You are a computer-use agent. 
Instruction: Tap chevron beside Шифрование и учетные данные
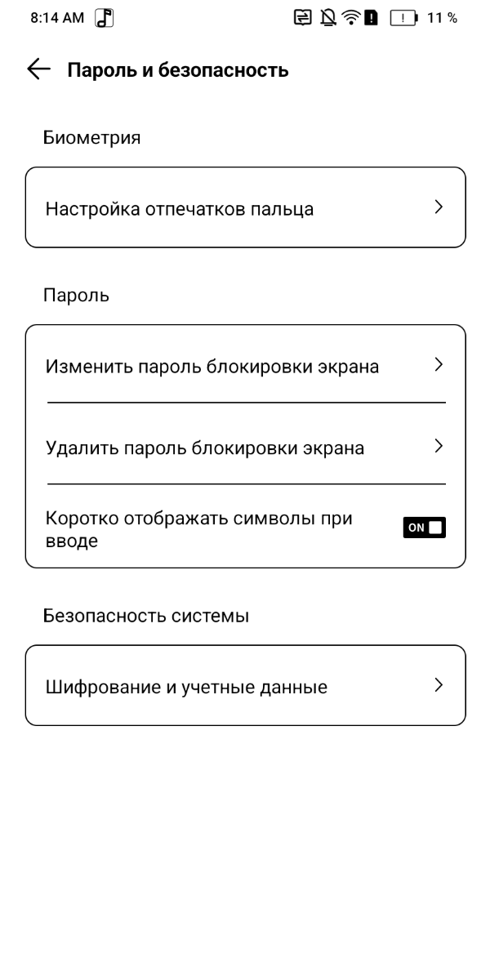(439, 685)
